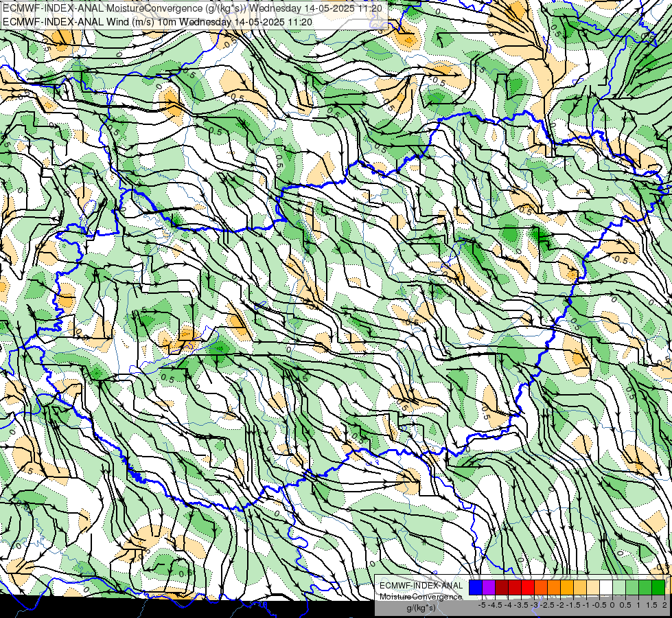The height and width of the screenshot is (618, 672).
Task: Click the '-4' legend scale label
Action: 508,605
